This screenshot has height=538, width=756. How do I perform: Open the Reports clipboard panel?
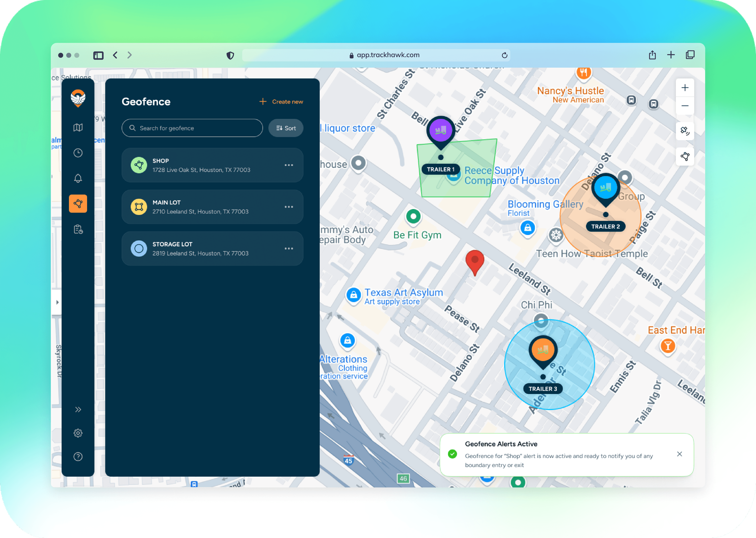pos(78,229)
